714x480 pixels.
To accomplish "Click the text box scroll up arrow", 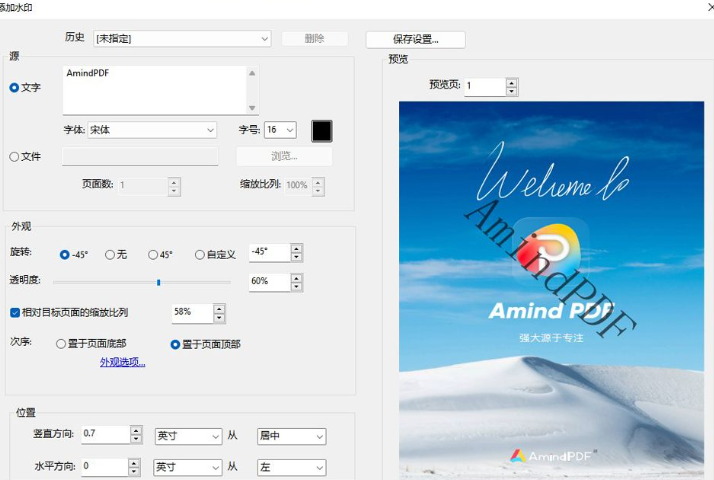I will [x=252, y=73].
